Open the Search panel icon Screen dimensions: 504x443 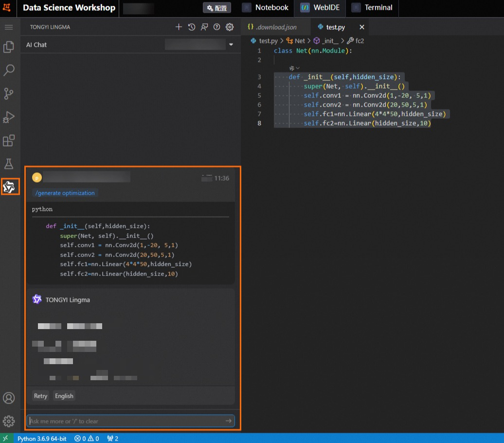(x=10, y=70)
